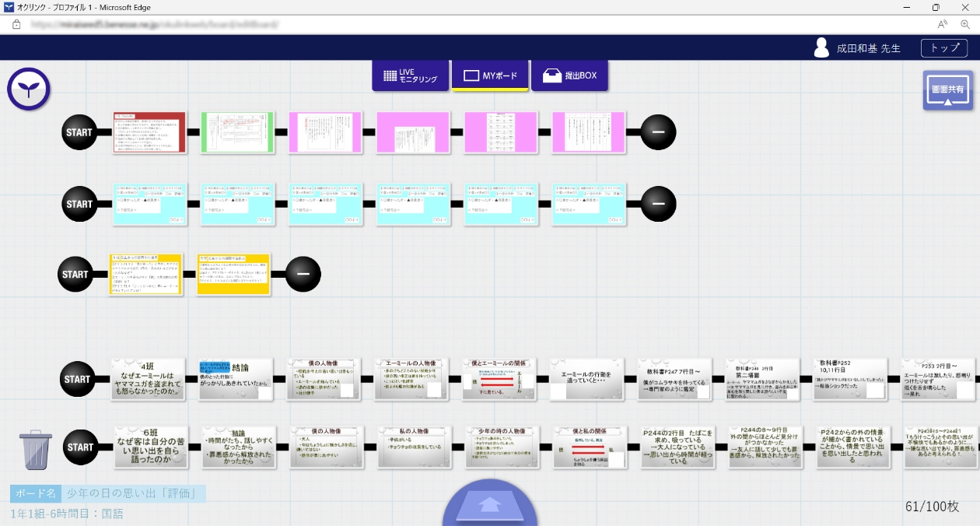Click the board name field 少年の日の思い出「評価」
Viewport: 980px width, 526px height.
[133, 493]
